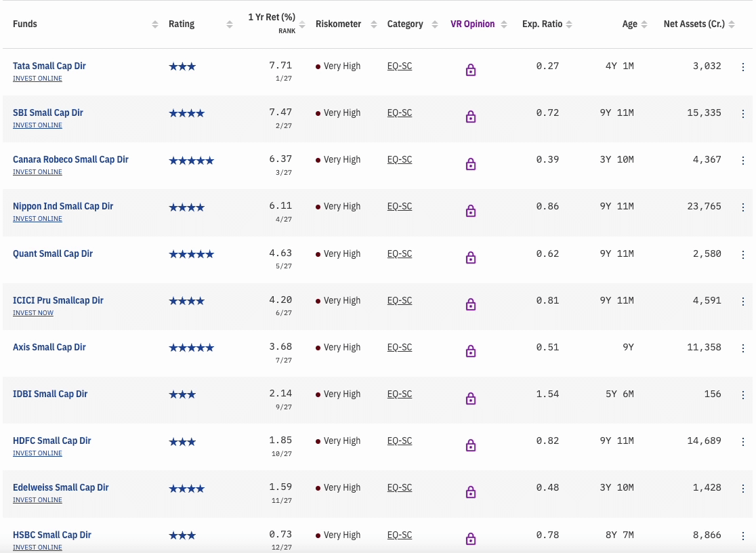Image resolution: width=756 pixels, height=553 pixels.
Task: Open VR Opinion lock for HSBC Small Cap Dir
Action: point(471,539)
